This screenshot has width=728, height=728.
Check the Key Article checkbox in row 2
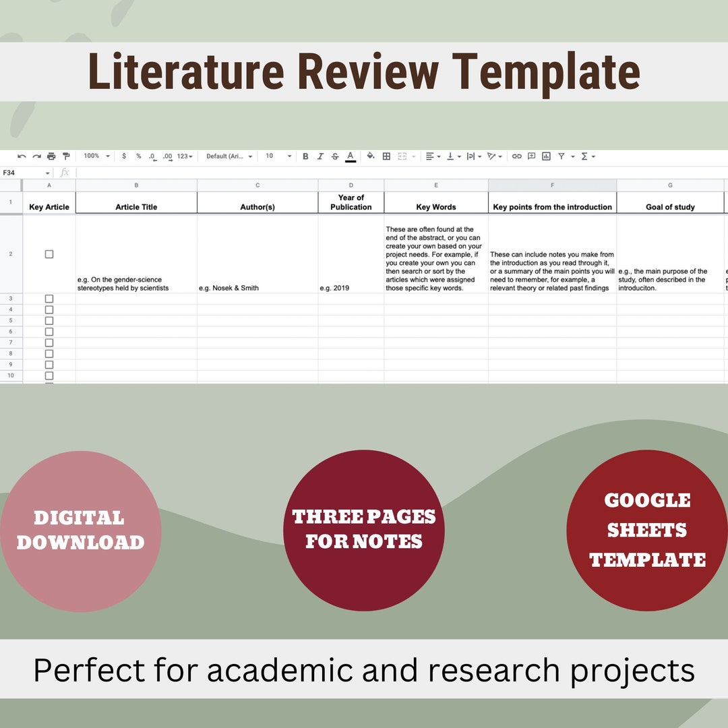49,254
